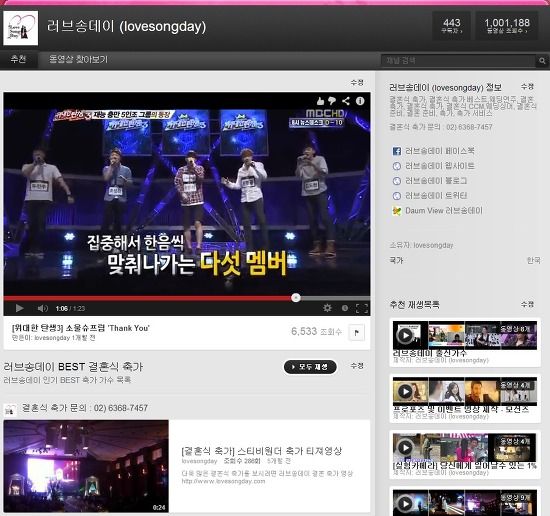Dislike the video with thumbs-down icon

(332, 101)
